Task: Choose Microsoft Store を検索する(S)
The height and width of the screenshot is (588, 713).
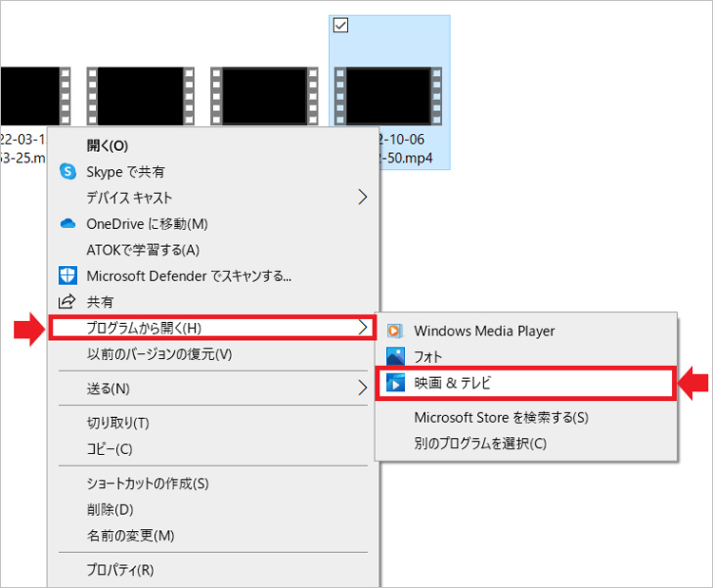Action: pyautogui.click(x=526, y=417)
